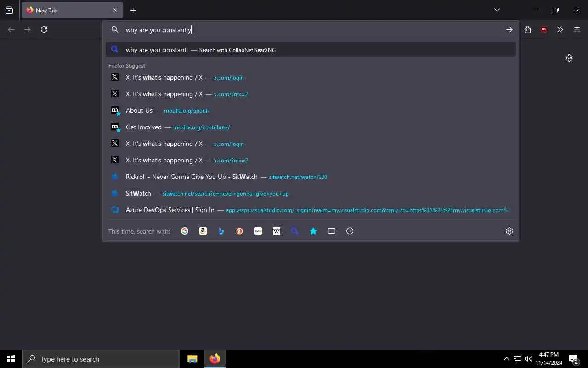Open a new tab with the plus button
The width and height of the screenshot is (588, 368).
pyautogui.click(x=133, y=10)
